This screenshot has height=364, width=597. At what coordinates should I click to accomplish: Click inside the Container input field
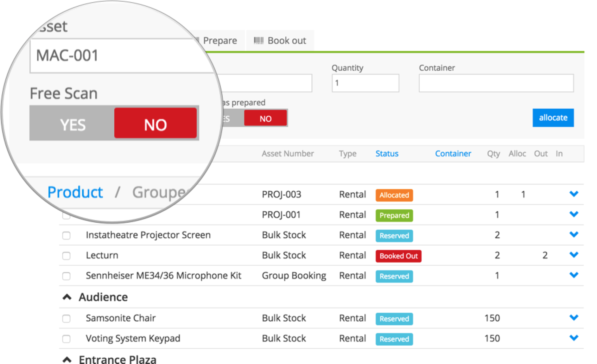[x=496, y=83]
